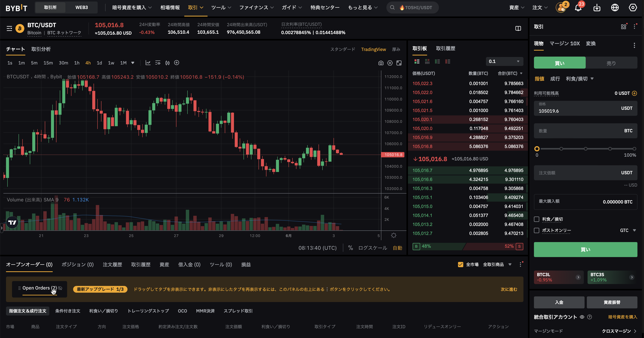Viewport: 644px width, 338px height.
Task: Open order book grouping 0.1 dropdown
Action: pos(504,61)
